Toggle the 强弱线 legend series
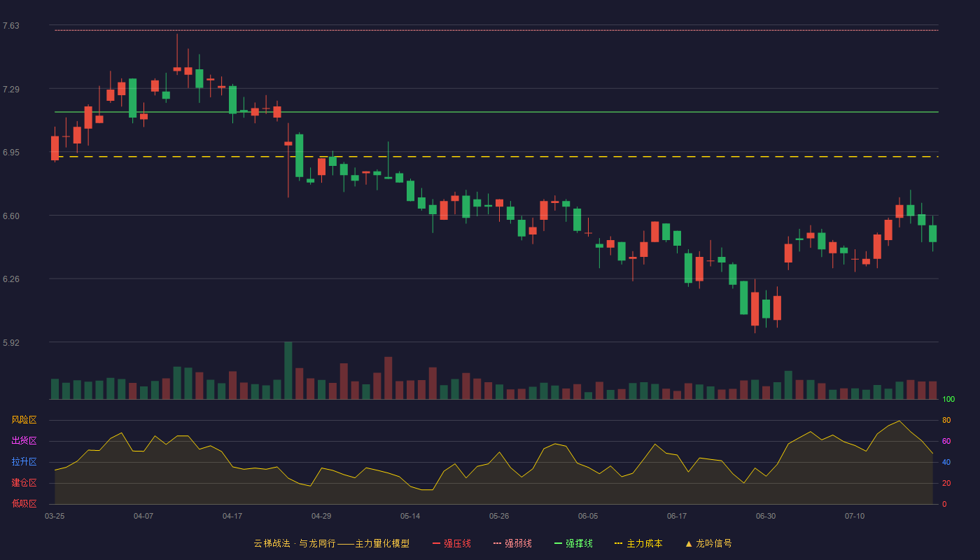 pos(512,543)
